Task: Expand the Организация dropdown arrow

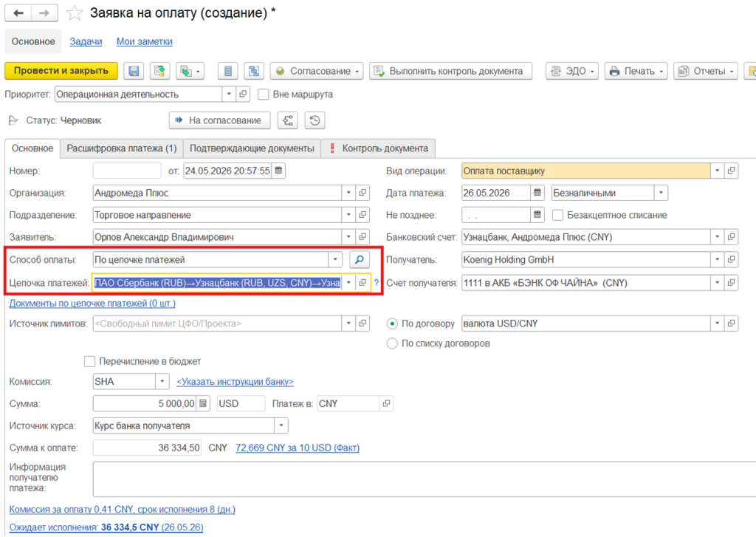Action: 348,193
